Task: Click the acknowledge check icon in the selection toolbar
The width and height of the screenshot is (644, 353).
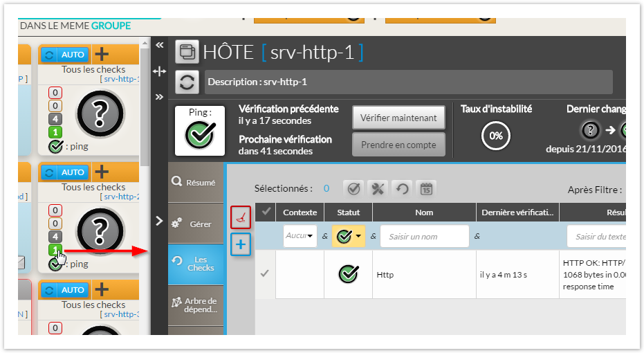Action: point(353,189)
